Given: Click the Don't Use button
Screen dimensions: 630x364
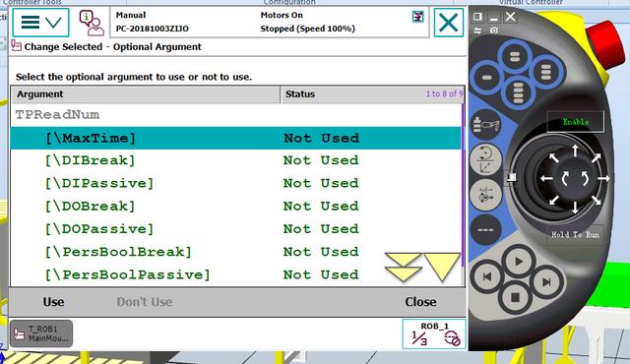Looking at the screenshot, I should coord(145,302).
